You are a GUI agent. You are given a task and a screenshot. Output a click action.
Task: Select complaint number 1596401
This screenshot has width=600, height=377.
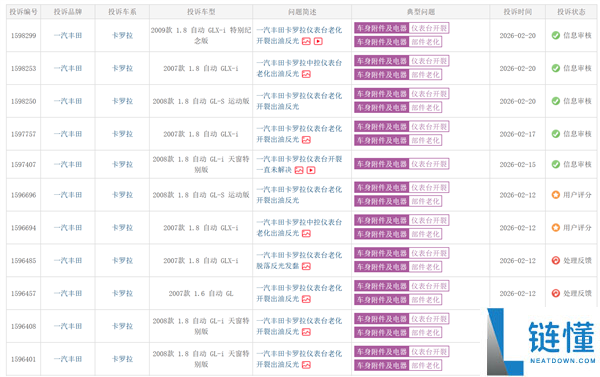23,359
